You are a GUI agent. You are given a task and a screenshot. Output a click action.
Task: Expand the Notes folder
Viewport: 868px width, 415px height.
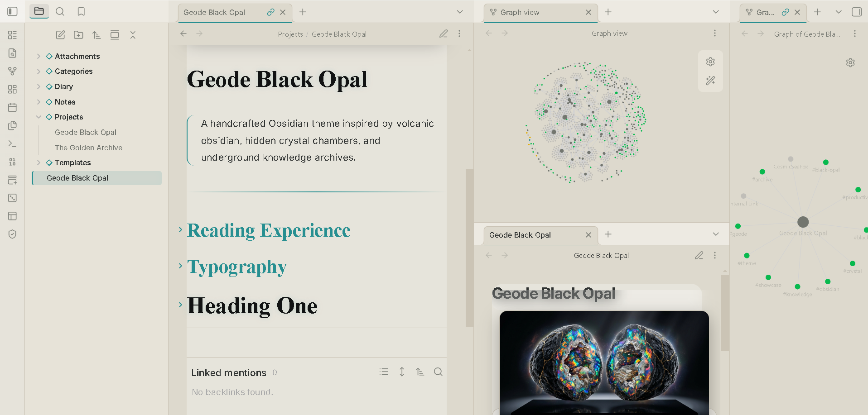point(39,102)
